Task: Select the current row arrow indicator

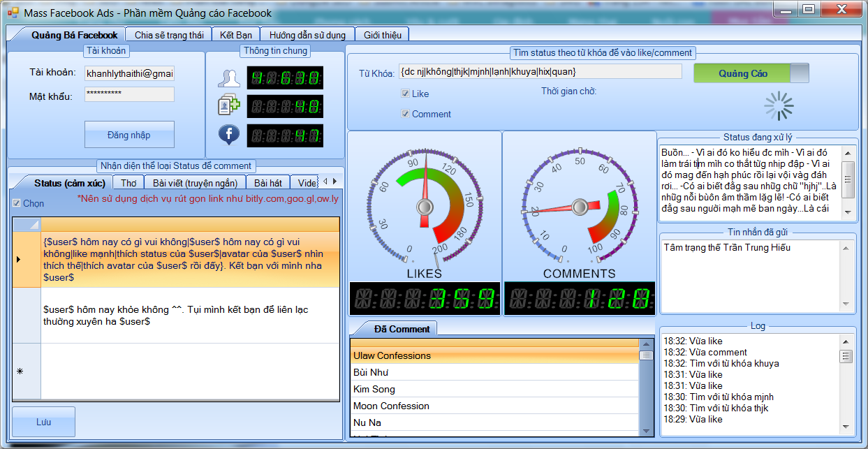Action: [18, 260]
